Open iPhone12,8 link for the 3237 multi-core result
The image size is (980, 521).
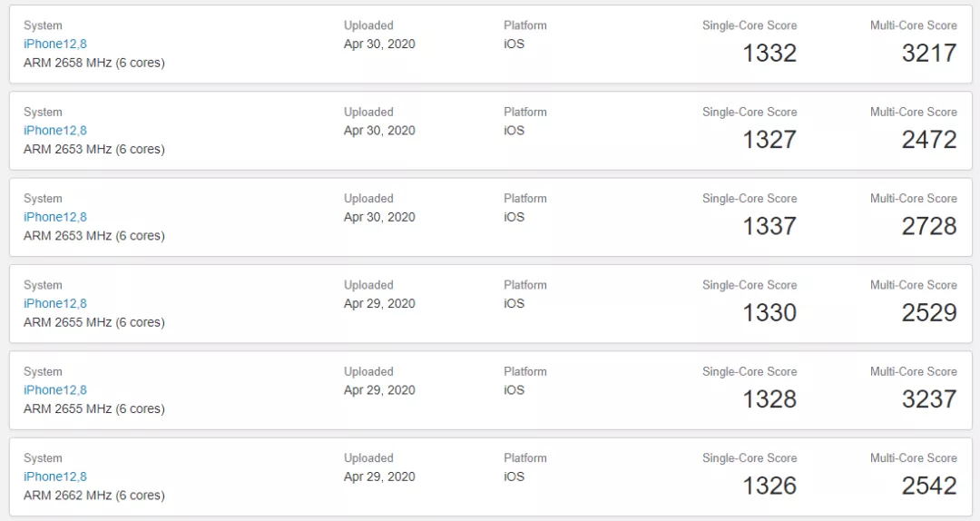[x=55, y=389]
